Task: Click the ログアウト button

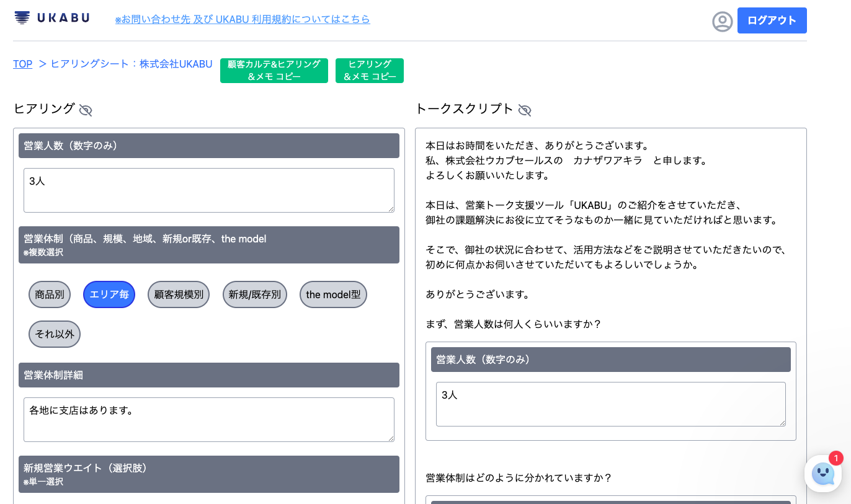Action: click(x=772, y=20)
